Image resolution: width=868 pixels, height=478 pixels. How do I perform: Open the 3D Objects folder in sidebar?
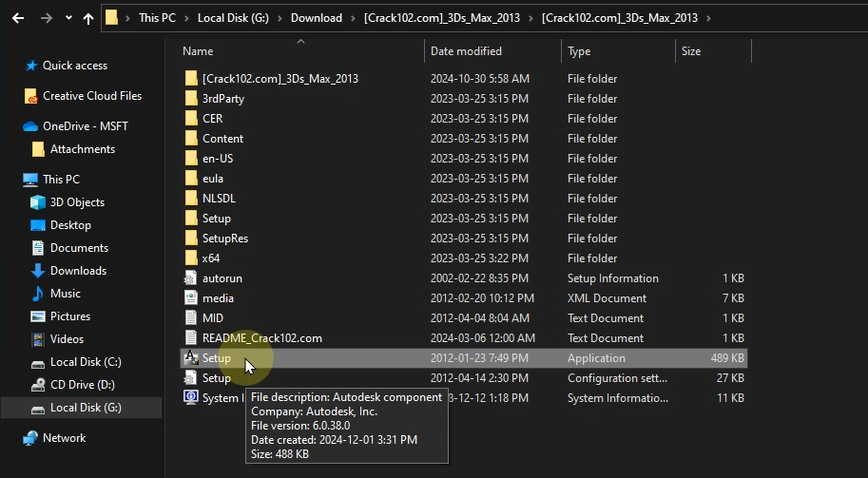76,202
